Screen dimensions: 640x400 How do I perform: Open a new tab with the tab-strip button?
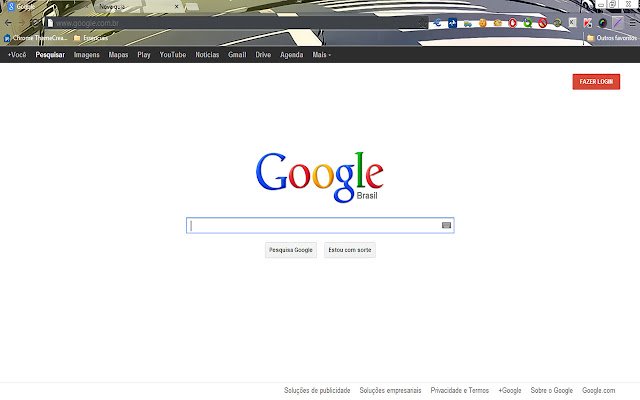click(191, 7)
